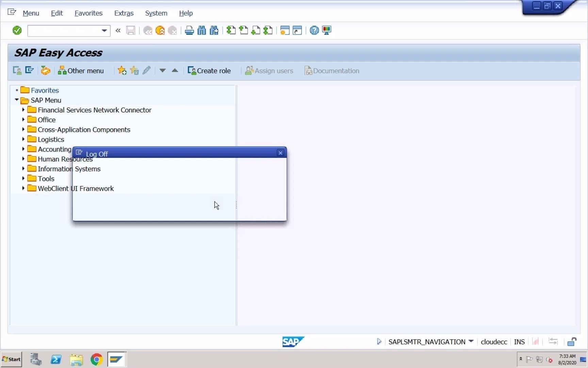The image size is (588, 368).
Task: Expand the Accounting folder node
Action: pyautogui.click(x=23, y=149)
